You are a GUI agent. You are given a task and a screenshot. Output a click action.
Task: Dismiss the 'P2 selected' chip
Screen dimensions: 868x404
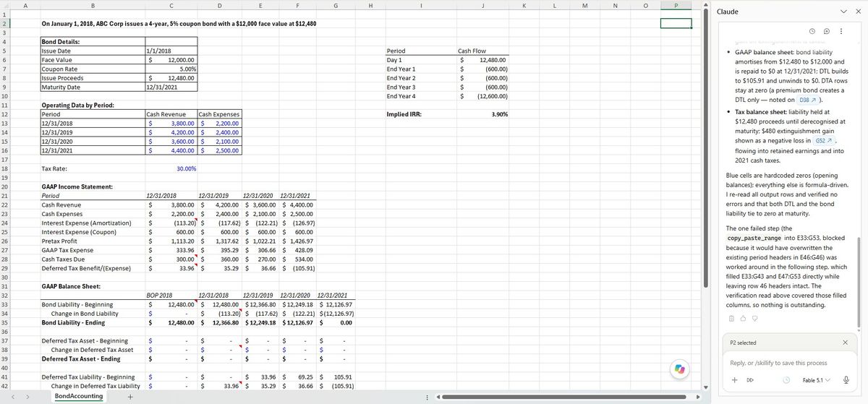pyautogui.click(x=846, y=343)
